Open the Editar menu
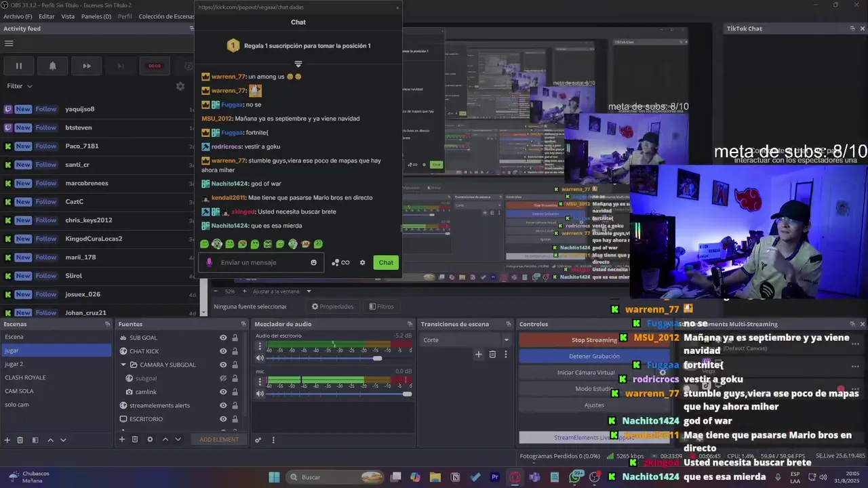This screenshot has width=868, height=488. pyautogui.click(x=47, y=16)
